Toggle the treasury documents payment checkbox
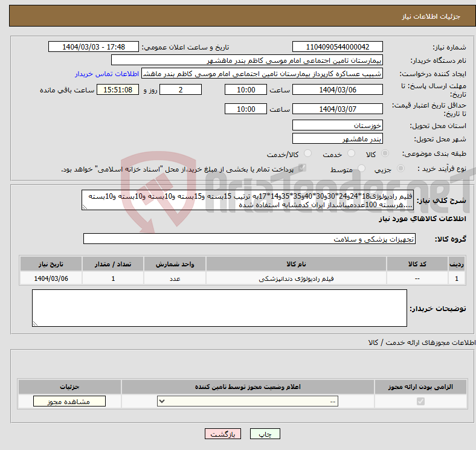Viewport: 476px width, 450px height. pos(303,169)
